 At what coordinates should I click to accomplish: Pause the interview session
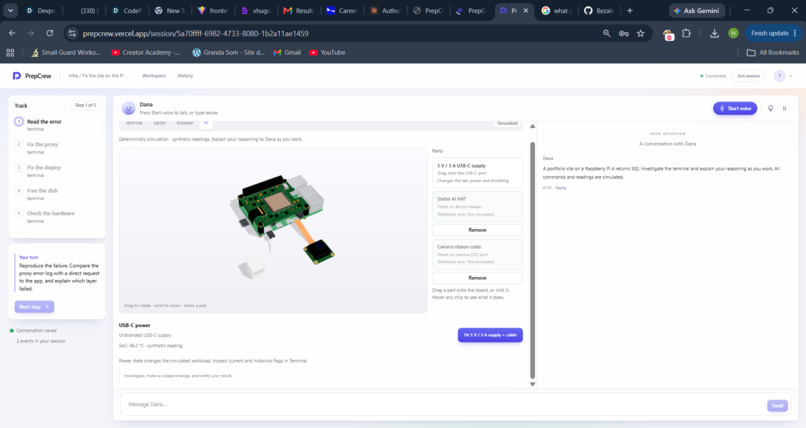(x=784, y=108)
